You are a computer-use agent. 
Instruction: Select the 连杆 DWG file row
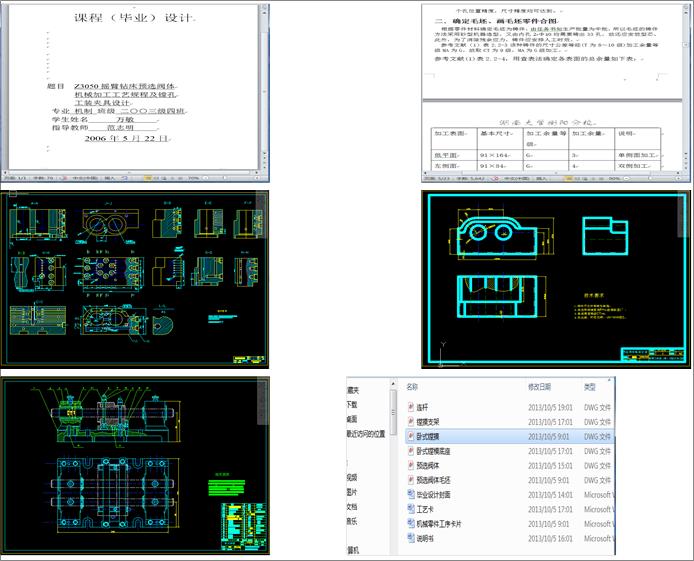509,407
